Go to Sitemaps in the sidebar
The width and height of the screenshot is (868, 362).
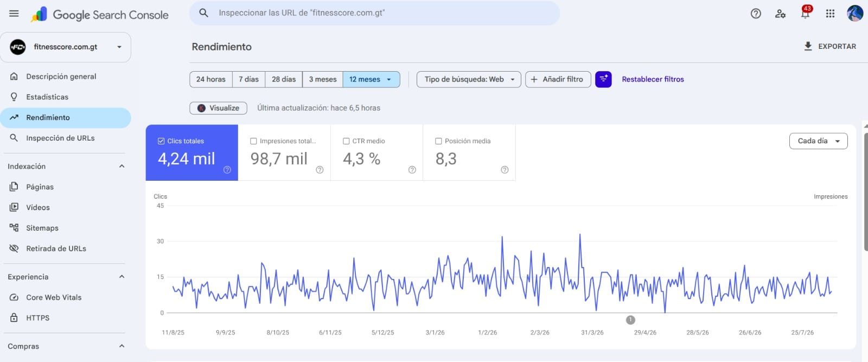[66, 228]
